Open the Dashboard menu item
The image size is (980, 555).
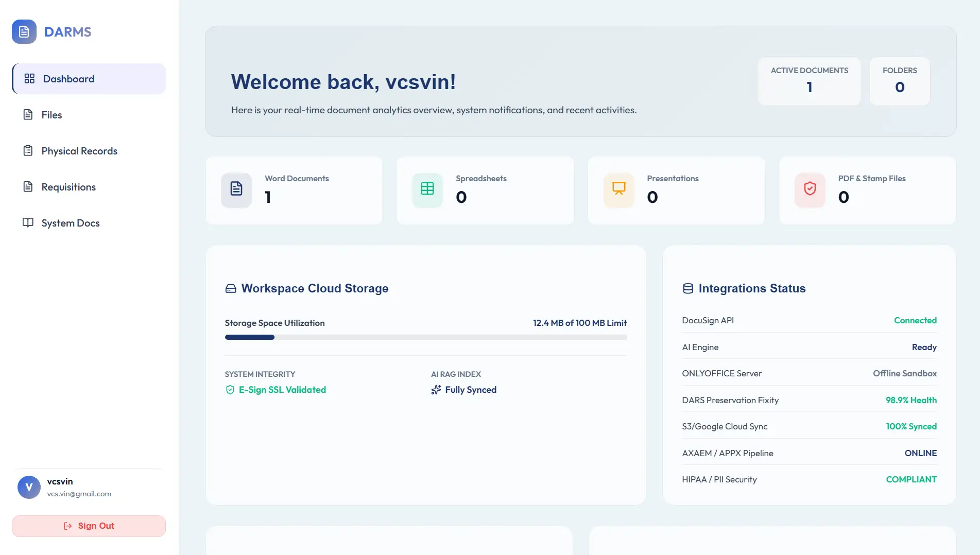pyautogui.click(x=89, y=79)
